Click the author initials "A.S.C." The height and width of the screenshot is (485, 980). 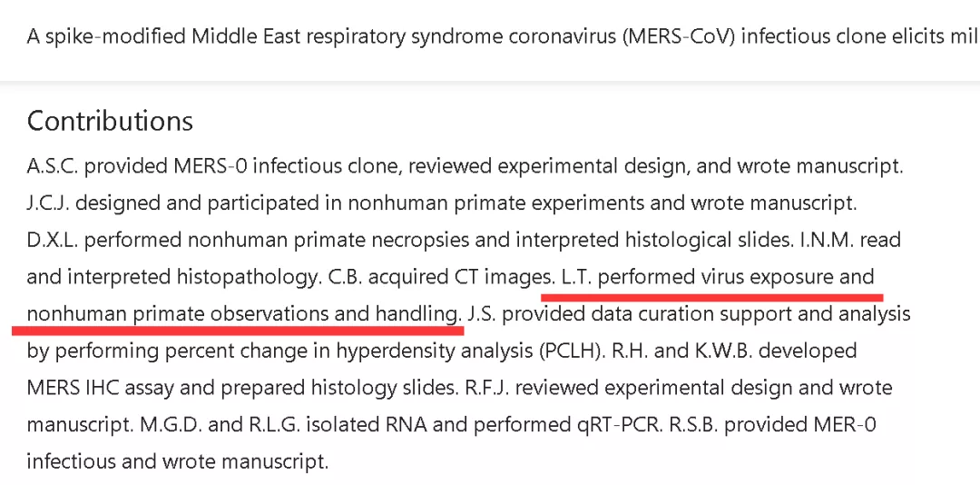pyautogui.click(x=53, y=166)
